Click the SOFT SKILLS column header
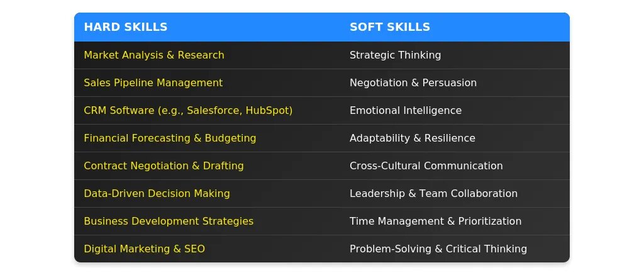 tap(390, 27)
